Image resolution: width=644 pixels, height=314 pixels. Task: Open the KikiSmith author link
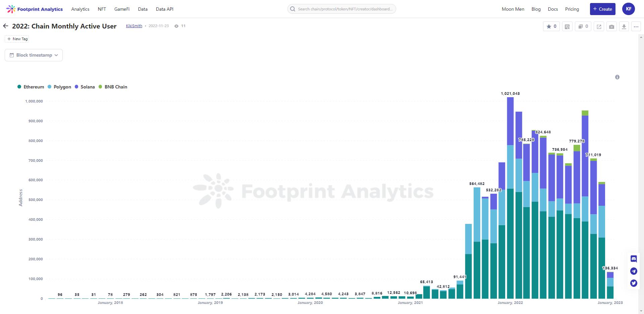134,26
